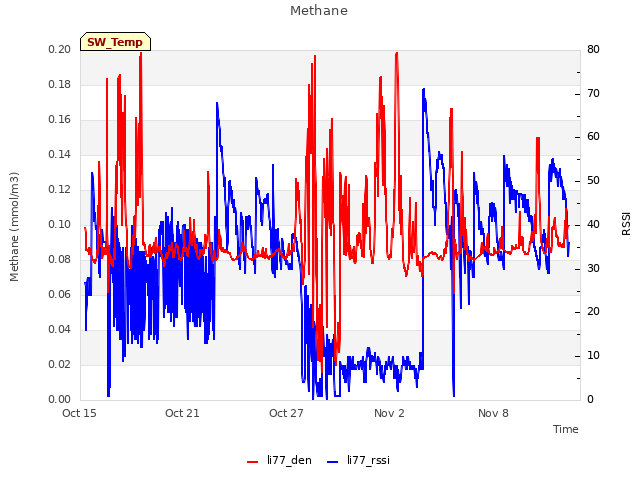640x480 pixels.
Task: Click the 20 RSSI axis value
Action: point(593,312)
